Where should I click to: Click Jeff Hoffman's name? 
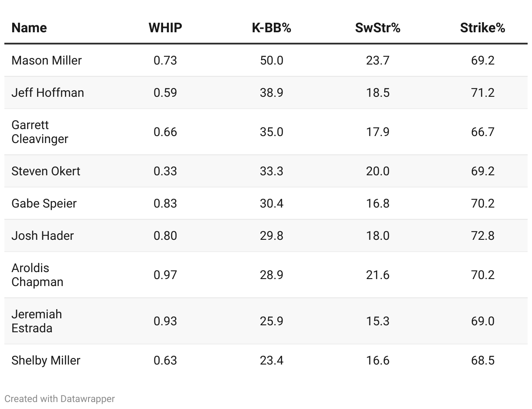click(48, 92)
